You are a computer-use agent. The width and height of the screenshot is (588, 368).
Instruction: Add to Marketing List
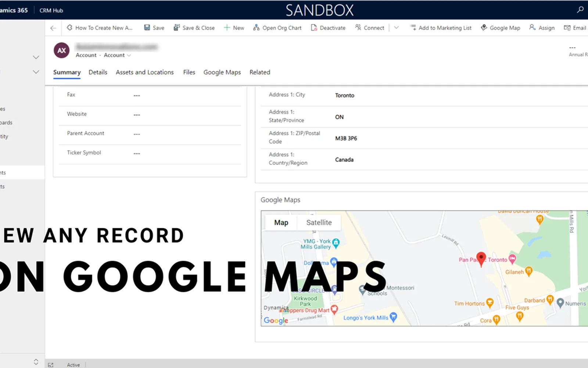coord(441,28)
